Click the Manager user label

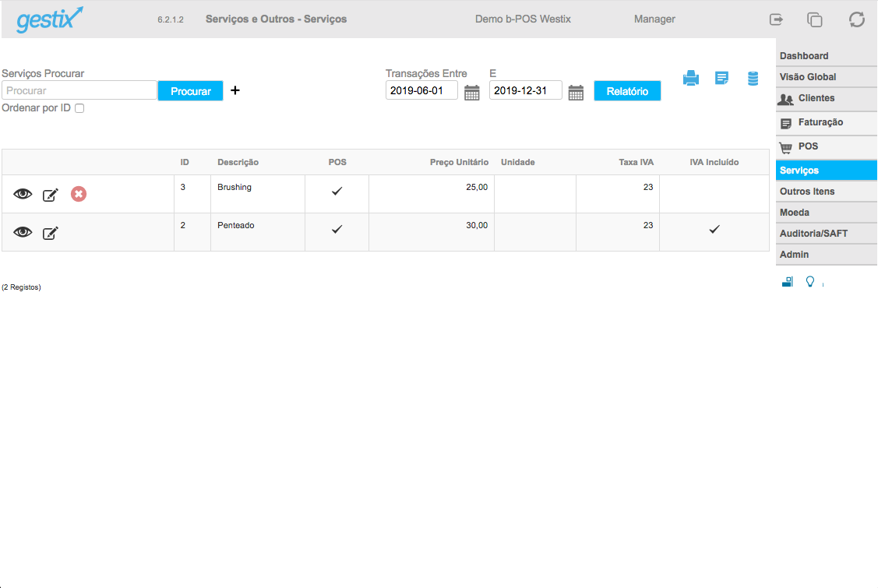[654, 19]
